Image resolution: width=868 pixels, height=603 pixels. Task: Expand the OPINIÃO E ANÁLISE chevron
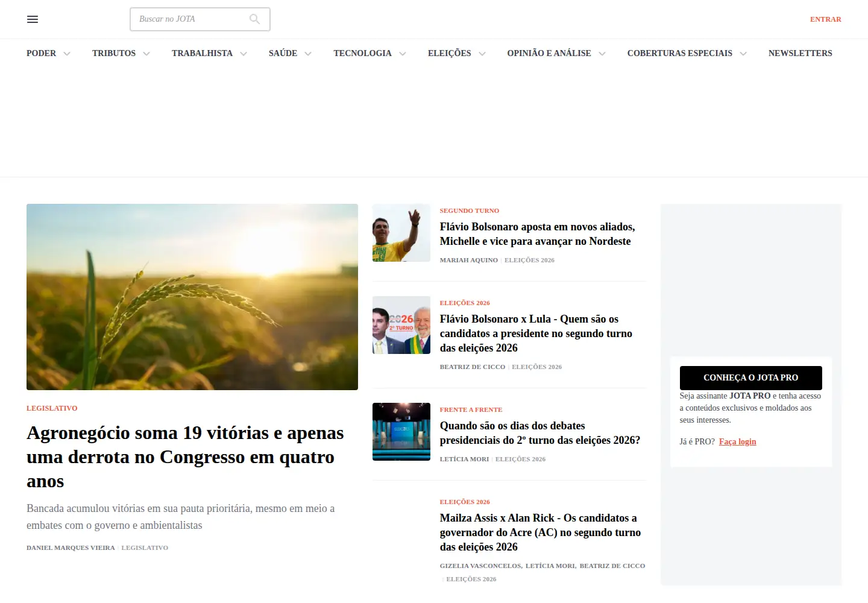(x=602, y=54)
